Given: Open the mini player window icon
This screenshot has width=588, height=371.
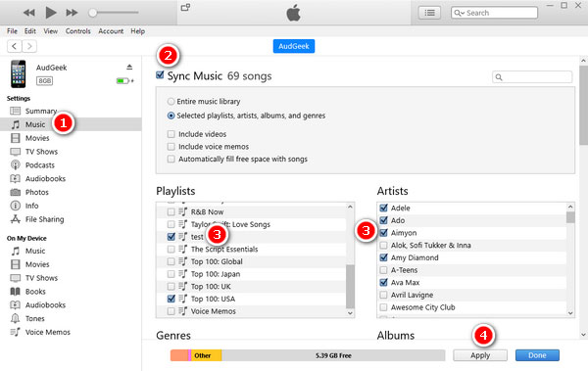Looking at the screenshot, I should point(185,7).
